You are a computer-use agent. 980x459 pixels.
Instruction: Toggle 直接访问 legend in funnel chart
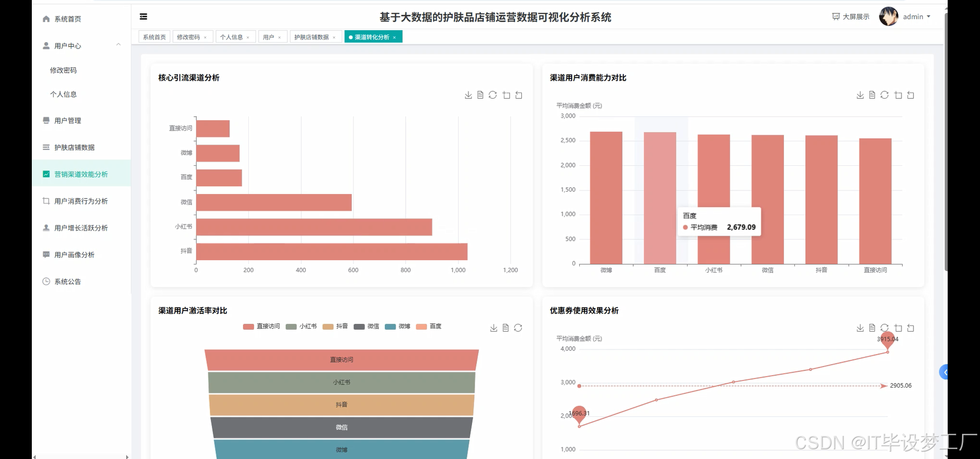[x=262, y=327]
